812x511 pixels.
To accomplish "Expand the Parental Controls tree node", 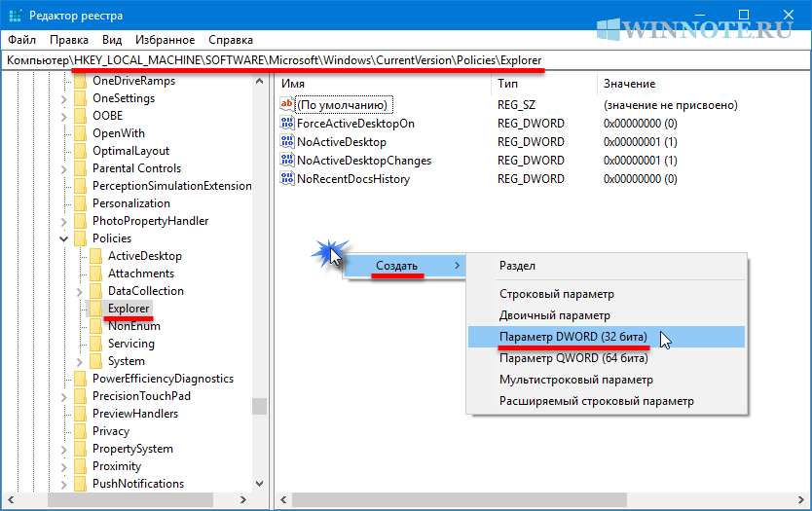I will (x=63, y=169).
